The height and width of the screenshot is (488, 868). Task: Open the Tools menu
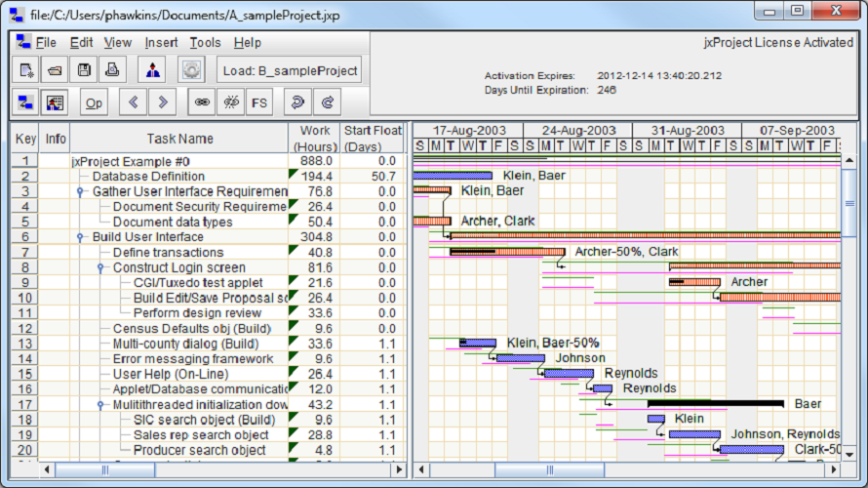tap(205, 43)
